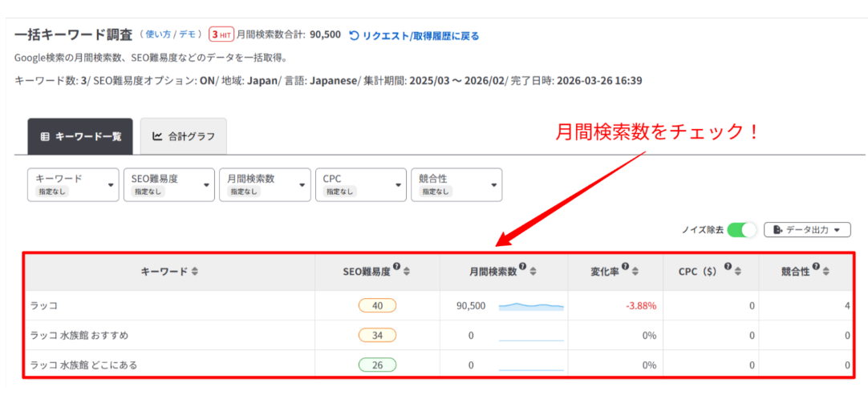Sort by the キーワード column arrows

(x=195, y=272)
